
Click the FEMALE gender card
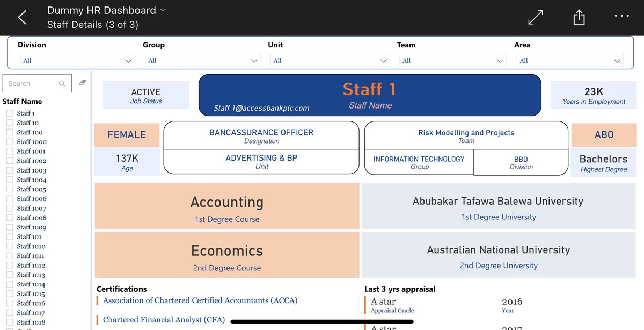coord(127,135)
